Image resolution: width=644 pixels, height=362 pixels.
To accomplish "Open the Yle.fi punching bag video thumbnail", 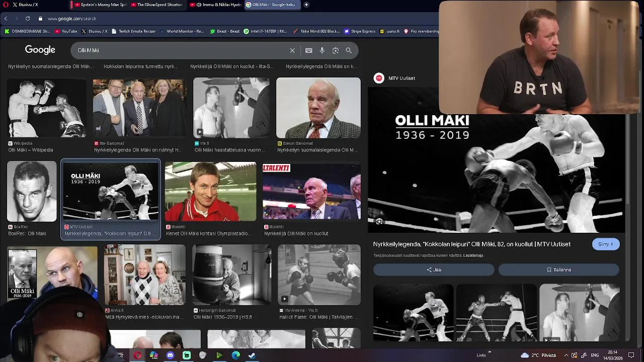I will pyautogui.click(x=231, y=108).
